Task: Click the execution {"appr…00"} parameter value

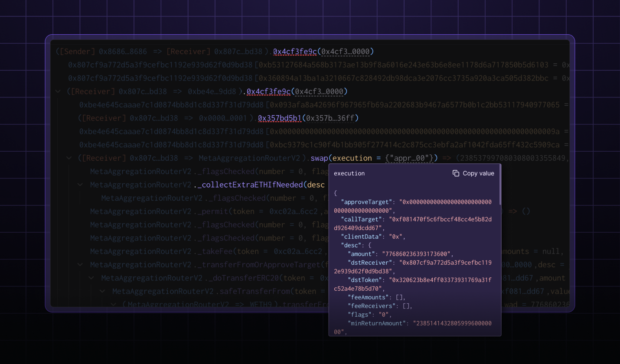Action: click(409, 158)
